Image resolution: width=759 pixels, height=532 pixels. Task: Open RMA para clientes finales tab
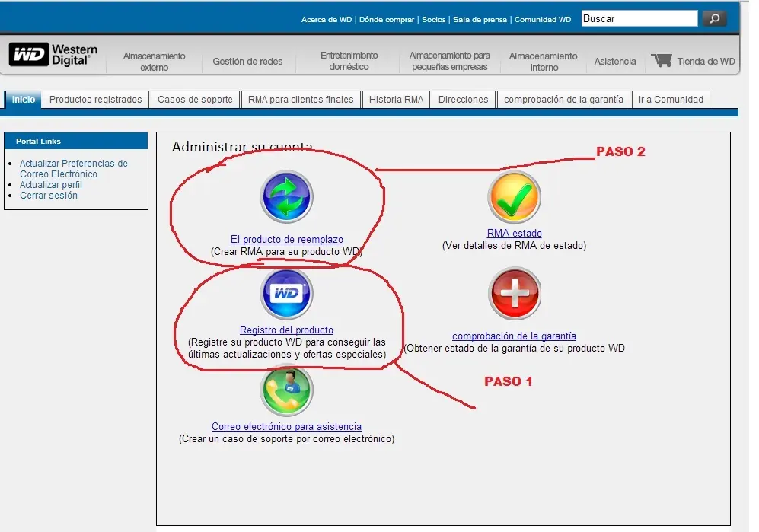(x=301, y=99)
